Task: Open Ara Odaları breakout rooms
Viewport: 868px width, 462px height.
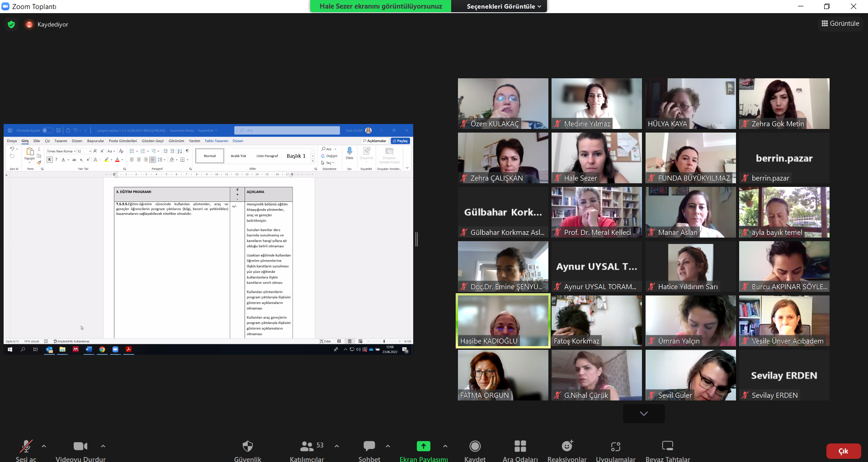Action: coord(520,451)
